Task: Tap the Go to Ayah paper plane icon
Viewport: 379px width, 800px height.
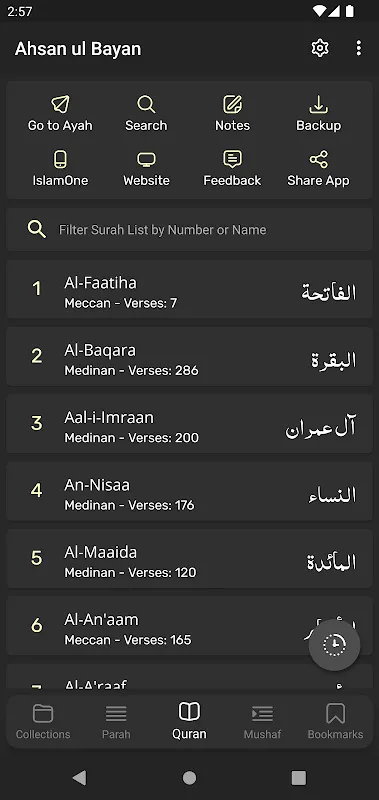Action: (60, 105)
